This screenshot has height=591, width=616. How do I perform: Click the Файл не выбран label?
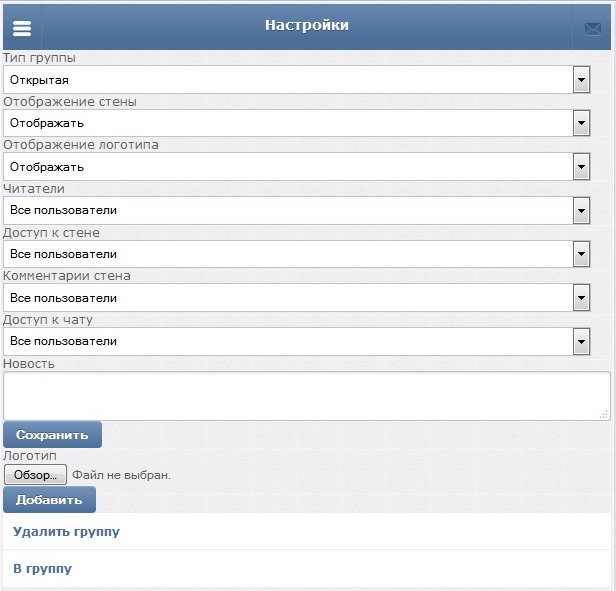coord(121,475)
